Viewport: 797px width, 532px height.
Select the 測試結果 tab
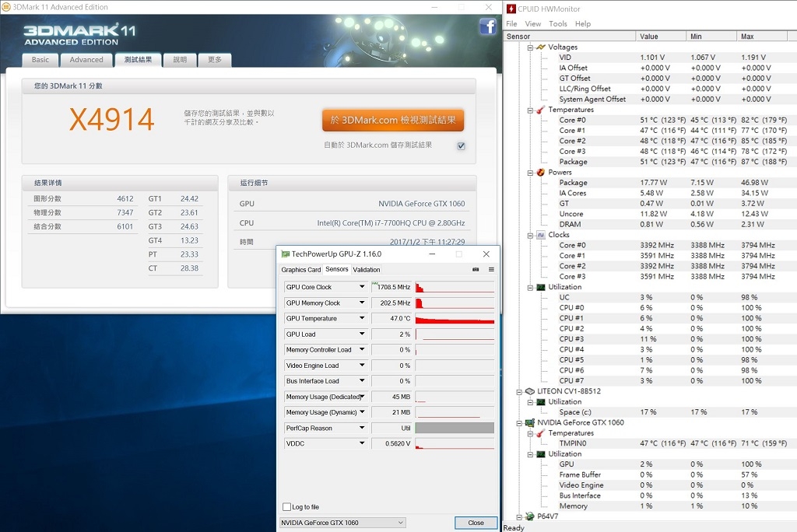coord(139,60)
